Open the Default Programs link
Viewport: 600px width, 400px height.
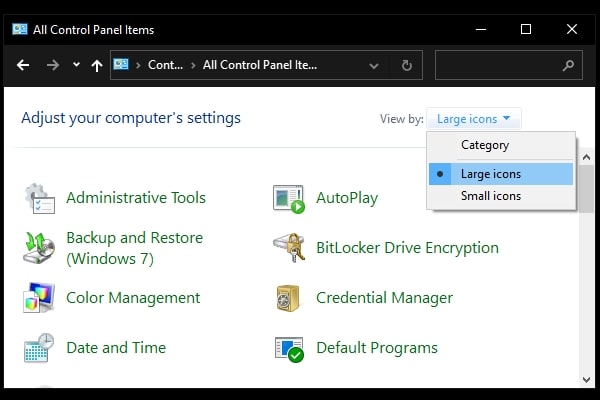click(377, 348)
